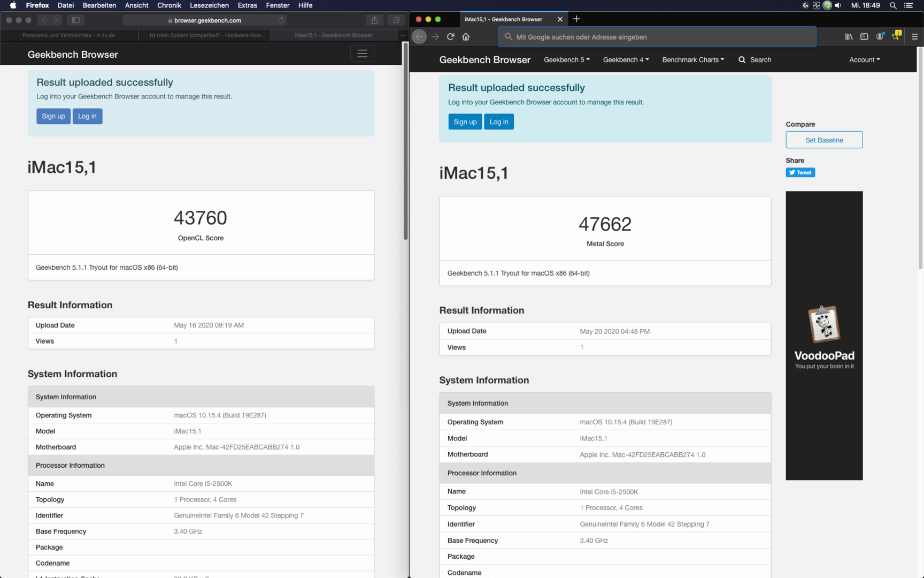Open the hamburger menu in Safari's Geekbench page
The image size is (924, 578).
coord(362,54)
